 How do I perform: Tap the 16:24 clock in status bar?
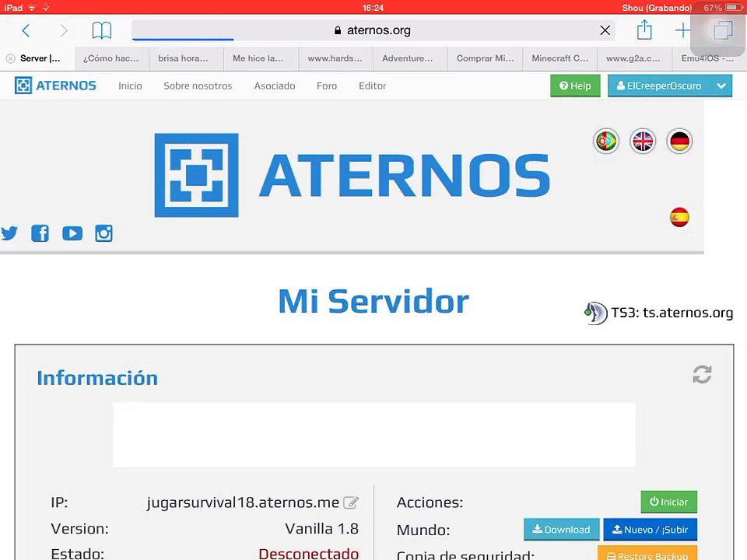(373, 8)
